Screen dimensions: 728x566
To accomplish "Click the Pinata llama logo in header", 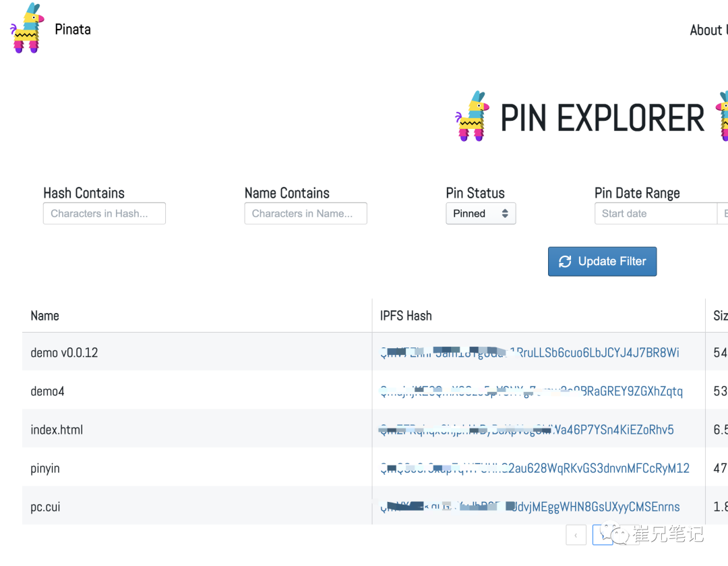I will 26,28.
